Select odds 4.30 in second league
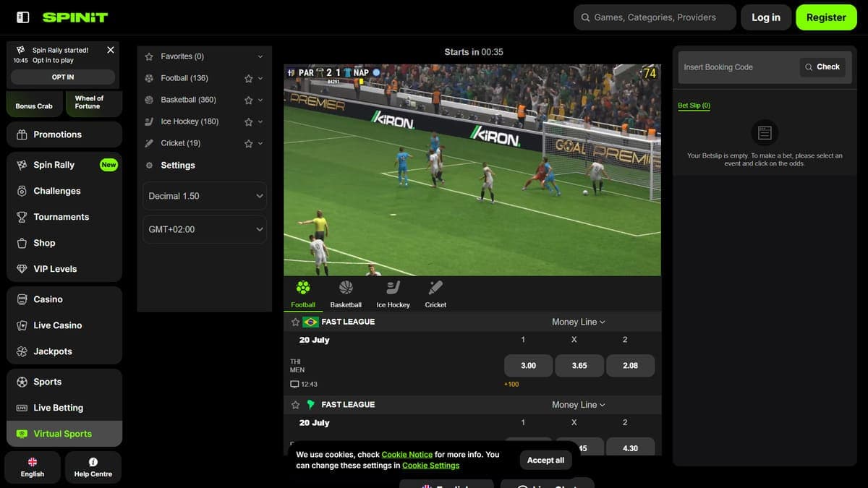Screen dimensions: 868x488 point(630,447)
